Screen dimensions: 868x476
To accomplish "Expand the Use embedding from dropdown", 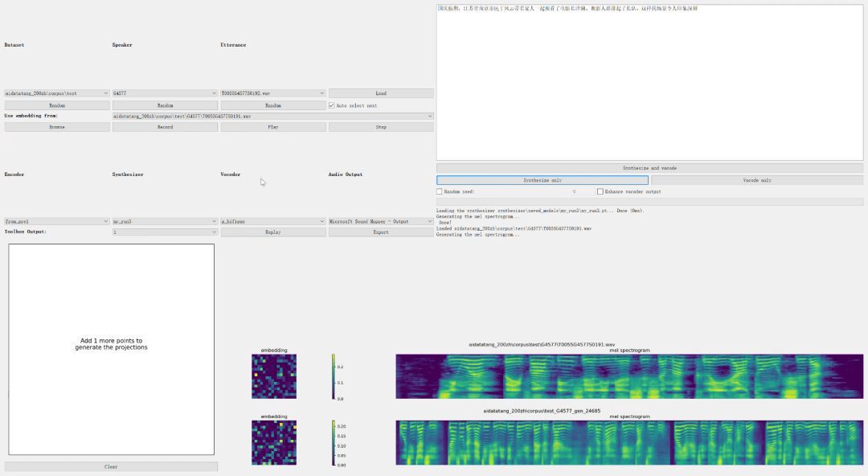I will click(273, 117).
